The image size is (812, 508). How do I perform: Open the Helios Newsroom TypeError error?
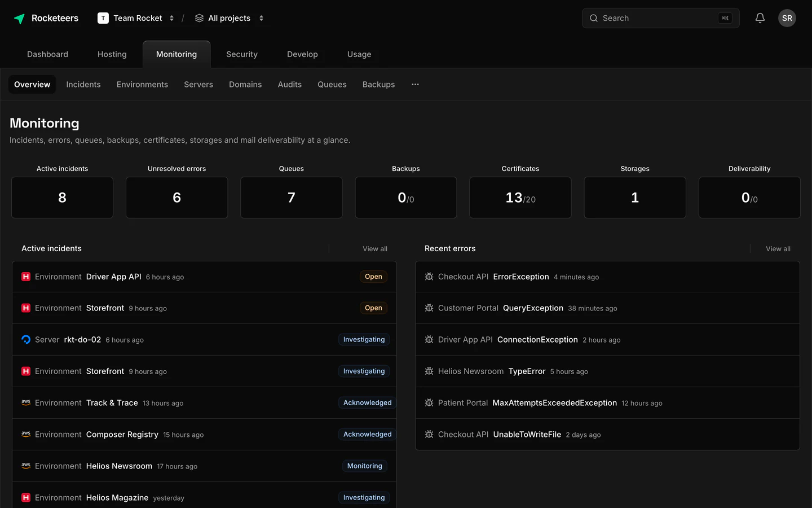coord(607,371)
